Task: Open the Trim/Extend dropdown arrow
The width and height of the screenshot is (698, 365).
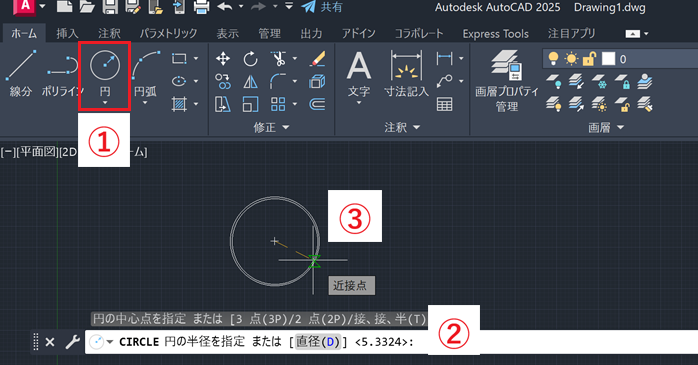Action: [x=295, y=58]
